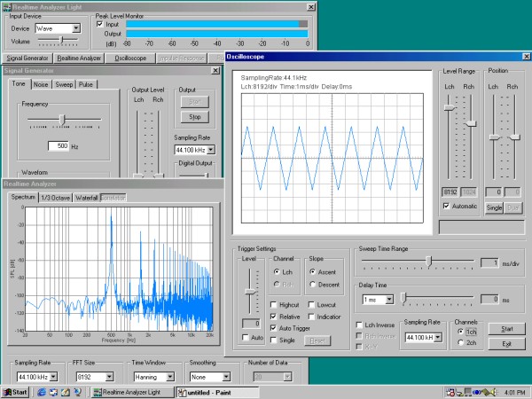The height and width of the screenshot is (399, 532).
Task: Click the 500 Hz frequency input field
Action: 59,146
